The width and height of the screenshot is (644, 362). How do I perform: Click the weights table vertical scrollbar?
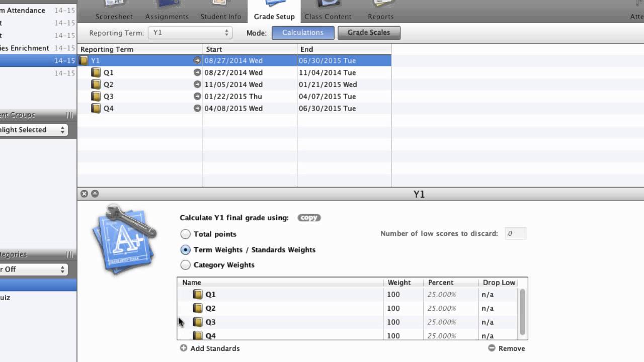(x=523, y=312)
